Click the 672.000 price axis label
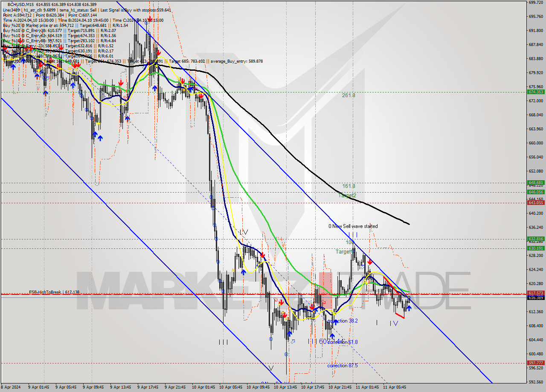Viewport: 546px width, 392px height. click(536, 101)
